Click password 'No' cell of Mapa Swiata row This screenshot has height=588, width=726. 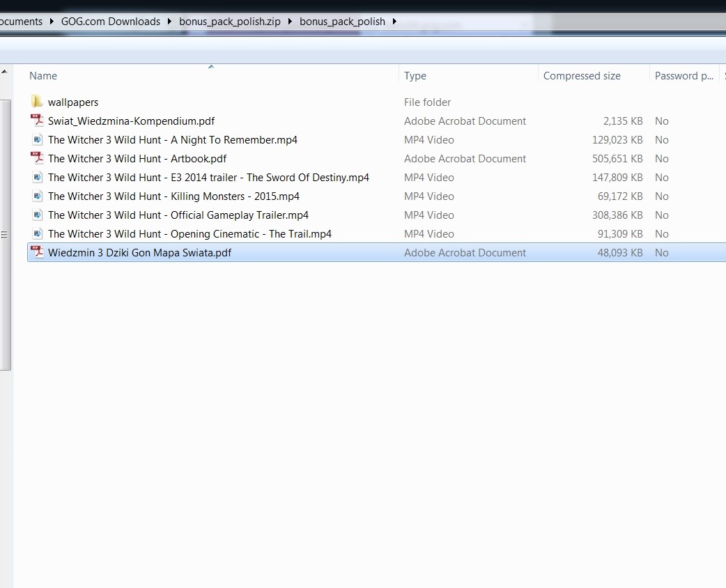(662, 253)
